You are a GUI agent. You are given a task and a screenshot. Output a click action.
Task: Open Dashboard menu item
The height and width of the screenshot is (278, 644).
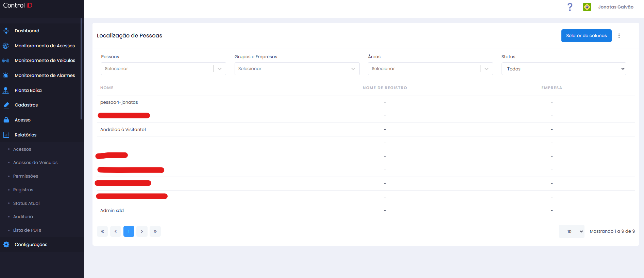click(x=27, y=31)
